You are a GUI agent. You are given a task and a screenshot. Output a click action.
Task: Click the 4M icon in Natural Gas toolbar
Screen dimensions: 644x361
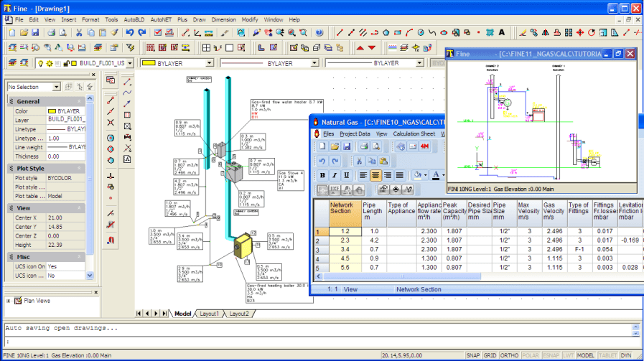(x=425, y=146)
